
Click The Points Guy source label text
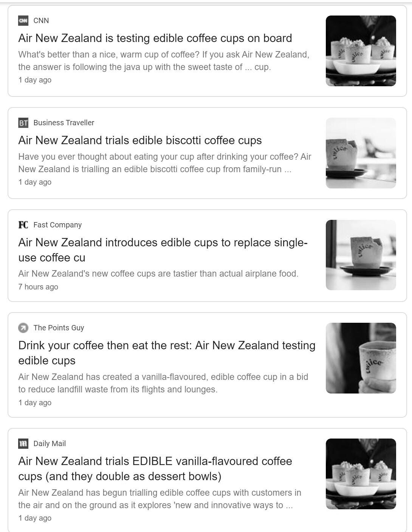tap(59, 328)
